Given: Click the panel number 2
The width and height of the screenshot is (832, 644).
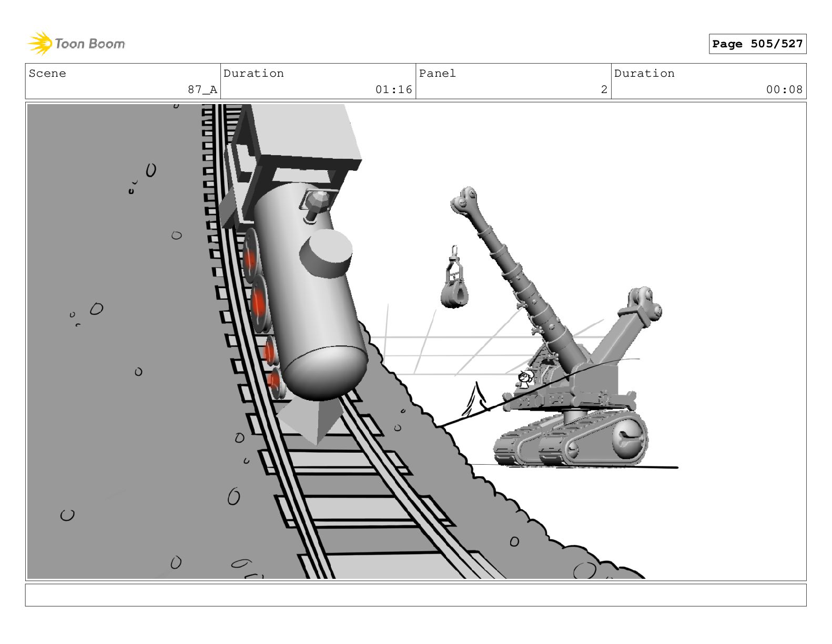Looking at the screenshot, I should 604,89.
